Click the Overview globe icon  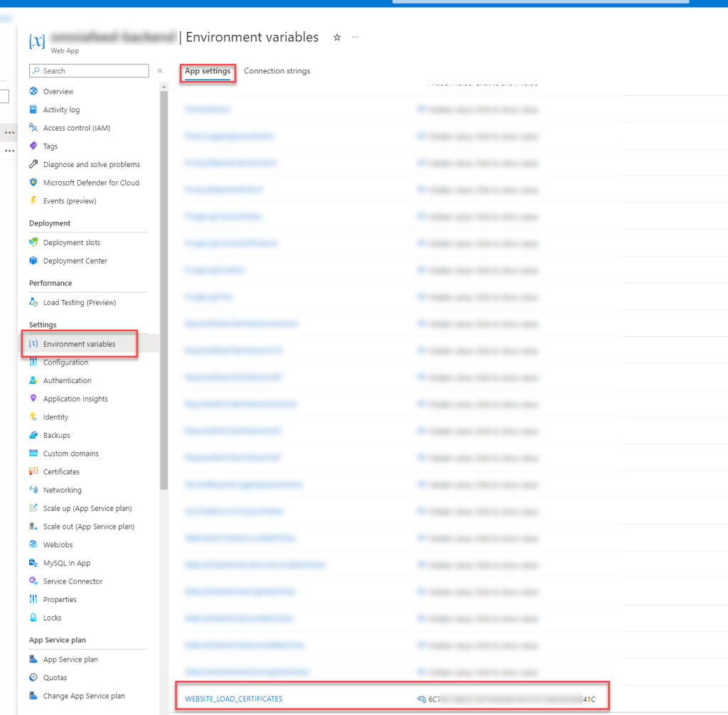point(33,92)
